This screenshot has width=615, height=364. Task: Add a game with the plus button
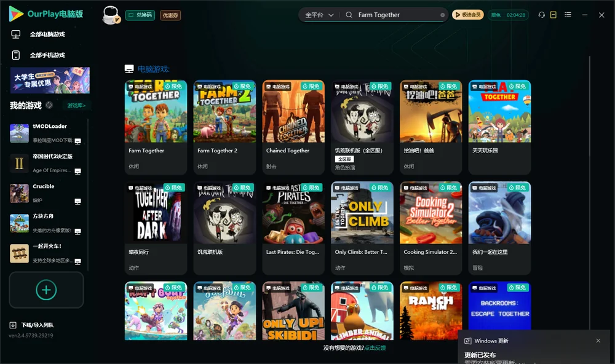[x=46, y=290]
